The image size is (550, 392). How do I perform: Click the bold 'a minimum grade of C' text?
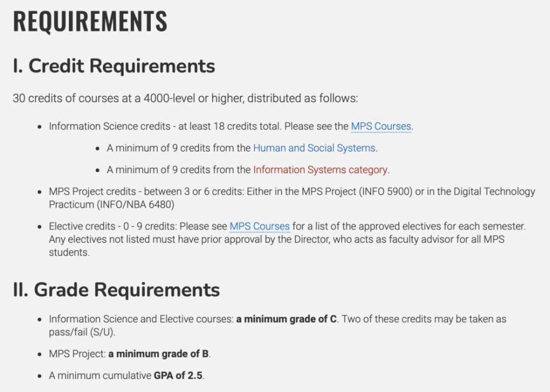tap(286, 319)
